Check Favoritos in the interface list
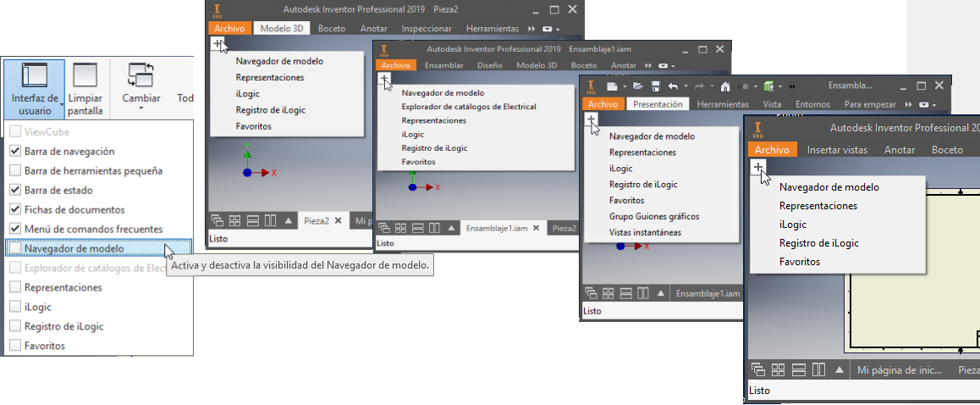Image resolution: width=980 pixels, height=405 pixels. 15,346
